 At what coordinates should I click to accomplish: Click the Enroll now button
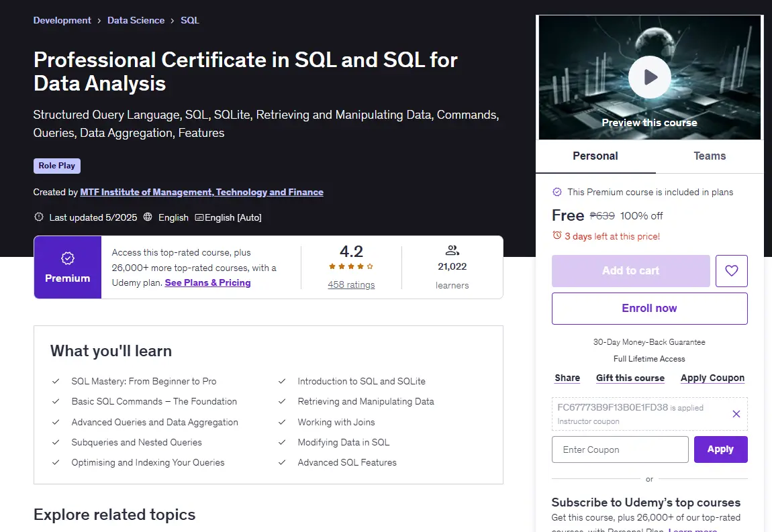[649, 309]
